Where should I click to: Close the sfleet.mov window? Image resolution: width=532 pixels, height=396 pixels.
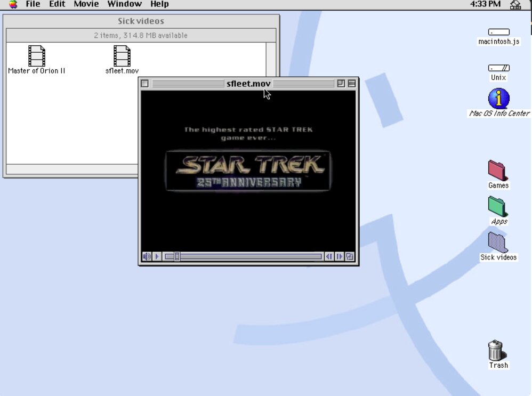145,84
